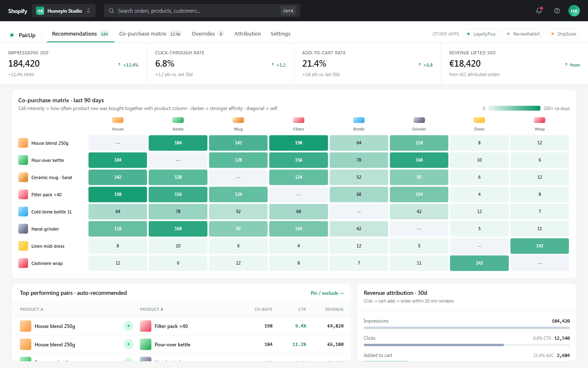Screen dimensions: 588x368
Task: Click the Linen midi dress row icon
Action: coord(23,246)
